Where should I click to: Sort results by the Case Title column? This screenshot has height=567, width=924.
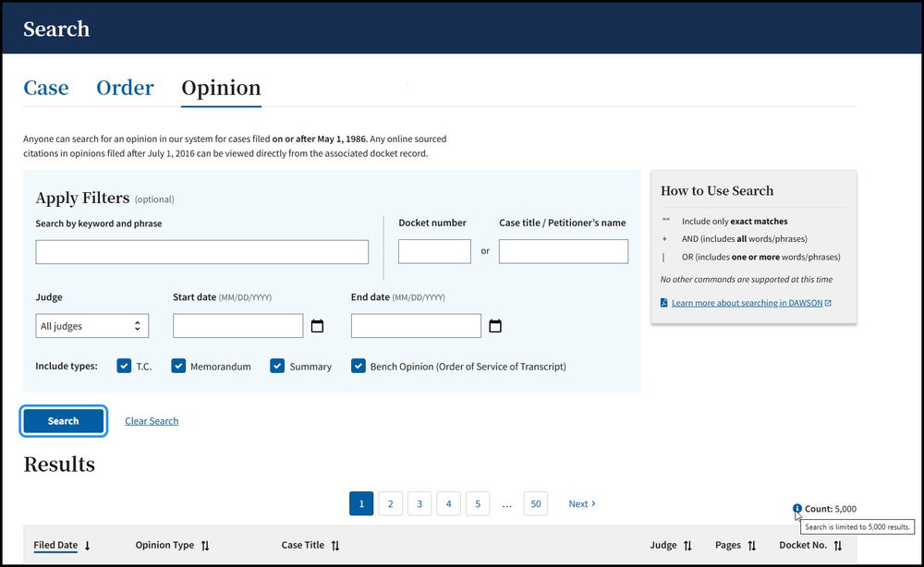[335, 545]
